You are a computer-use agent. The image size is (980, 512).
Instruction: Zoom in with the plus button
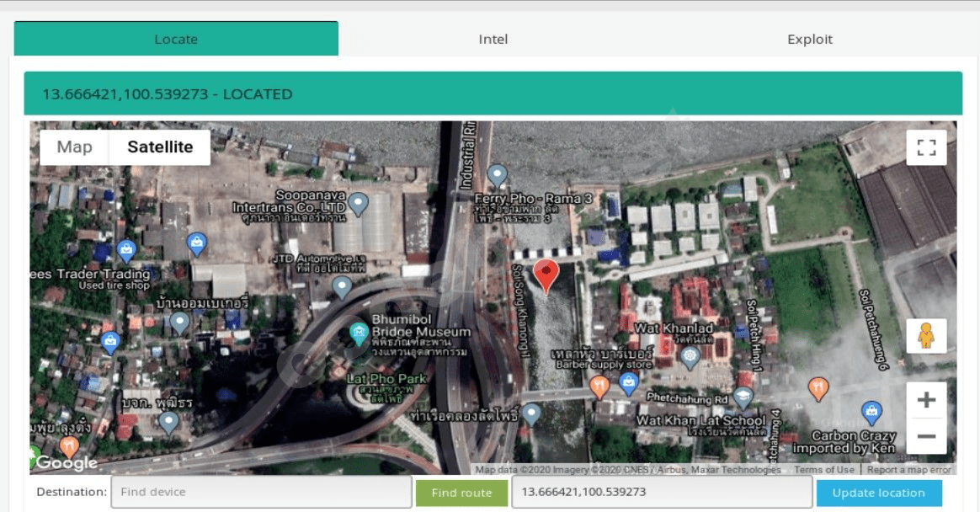pyautogui.click(x=926, y=400)
